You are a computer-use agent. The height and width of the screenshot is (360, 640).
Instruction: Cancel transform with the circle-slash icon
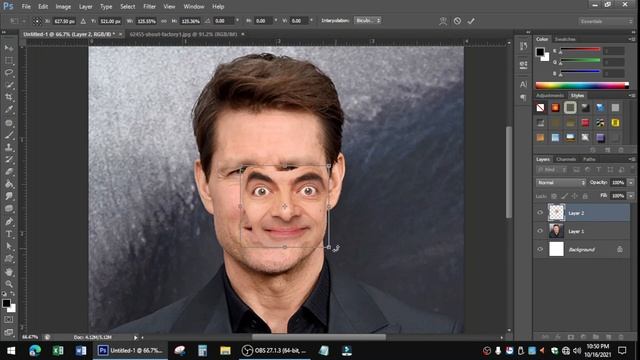point(457,21)
